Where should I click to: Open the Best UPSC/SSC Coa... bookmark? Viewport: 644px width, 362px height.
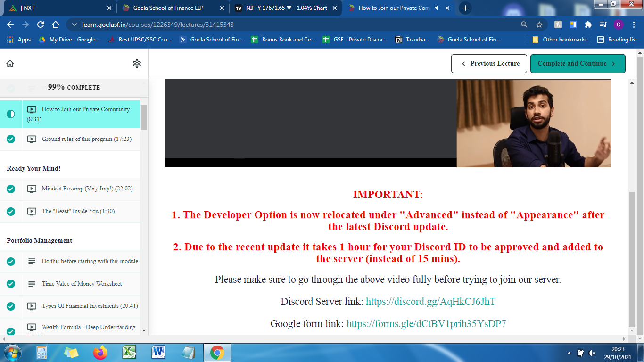pos(140,40)
